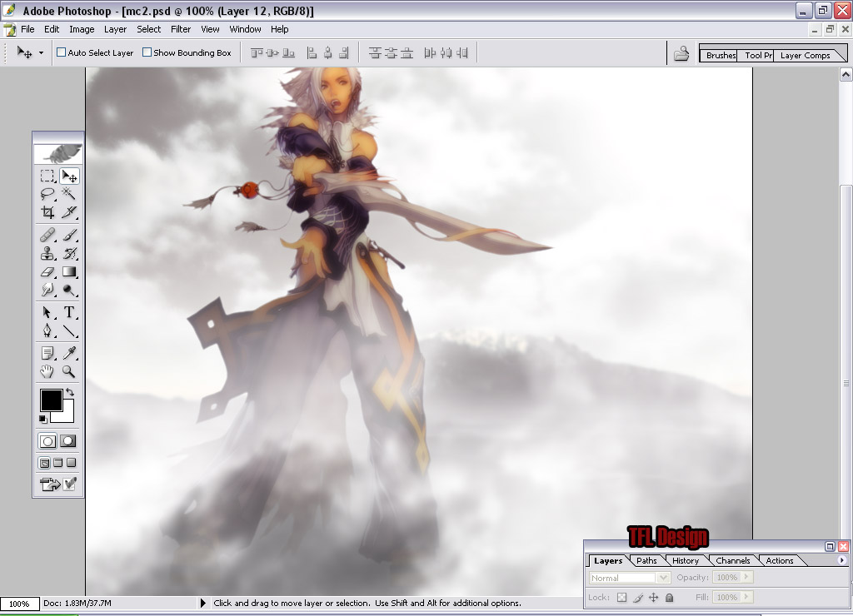Viewport: 853px width, 616px height.
Task: Select the Eraser tool
Action: coord(47,271)
